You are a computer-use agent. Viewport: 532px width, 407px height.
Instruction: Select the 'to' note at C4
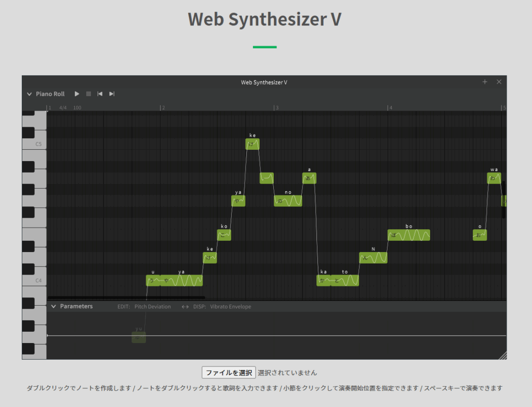coord(345,281)
